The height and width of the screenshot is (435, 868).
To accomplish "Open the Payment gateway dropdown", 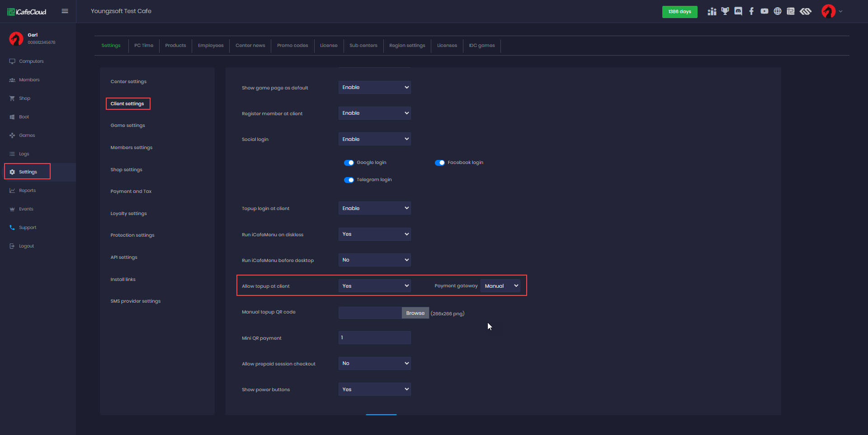I will pos(500,286).
